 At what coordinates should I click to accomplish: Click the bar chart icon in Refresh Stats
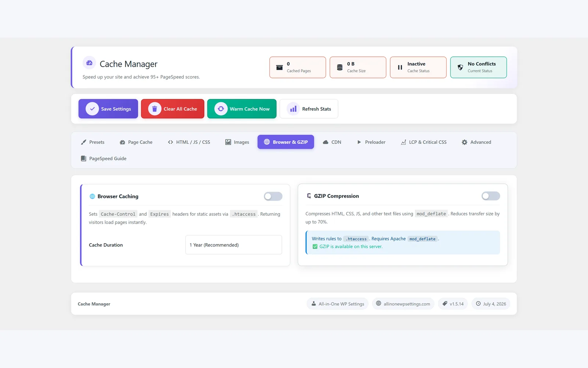[293, 109]
